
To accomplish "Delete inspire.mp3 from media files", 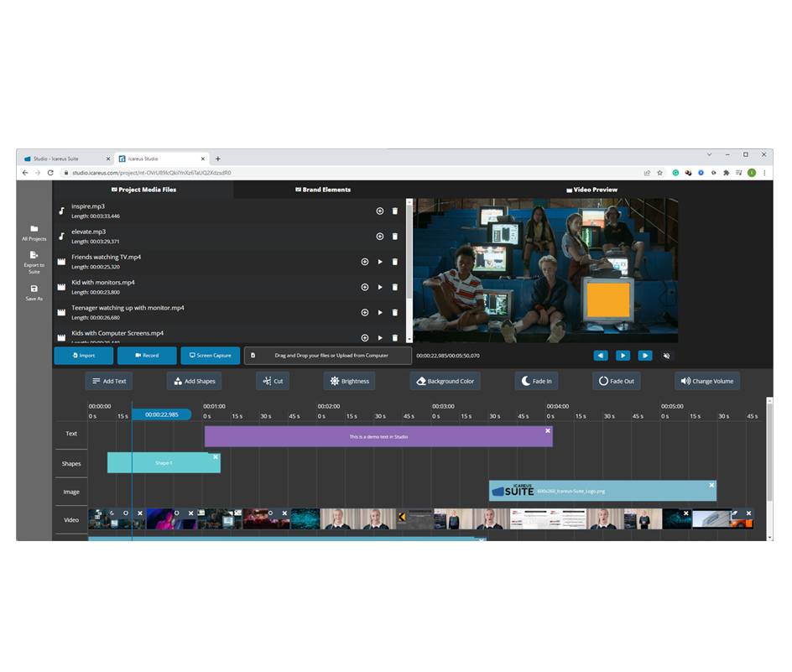I will [x=395, y=211].
